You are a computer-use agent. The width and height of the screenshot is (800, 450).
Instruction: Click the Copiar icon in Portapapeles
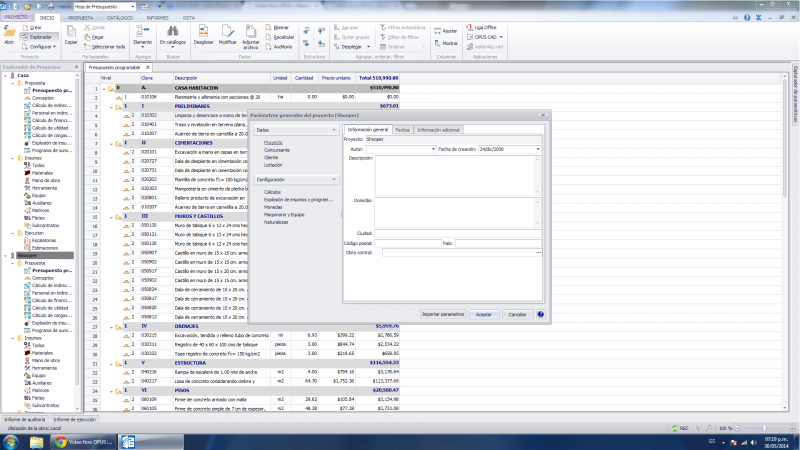pos(71,33)
